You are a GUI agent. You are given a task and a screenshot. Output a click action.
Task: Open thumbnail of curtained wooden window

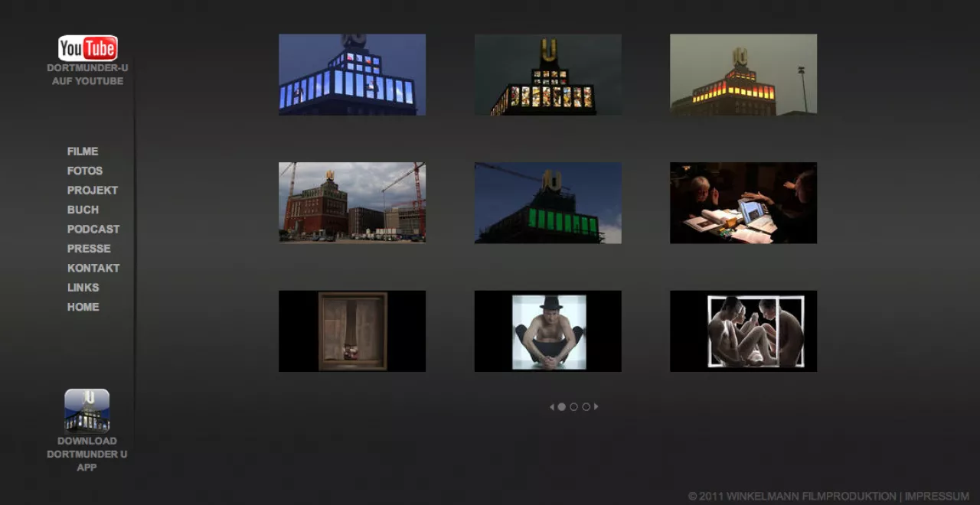point(352,331)
